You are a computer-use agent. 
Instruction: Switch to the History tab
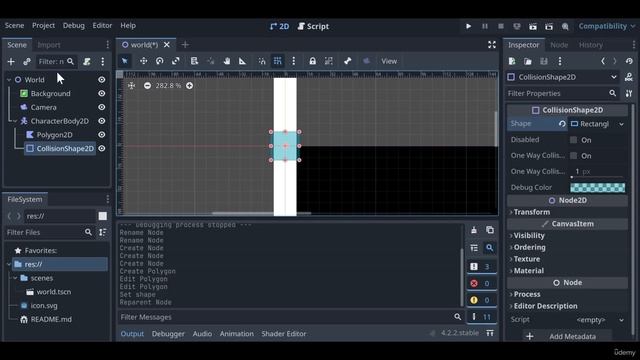point(591,45)
